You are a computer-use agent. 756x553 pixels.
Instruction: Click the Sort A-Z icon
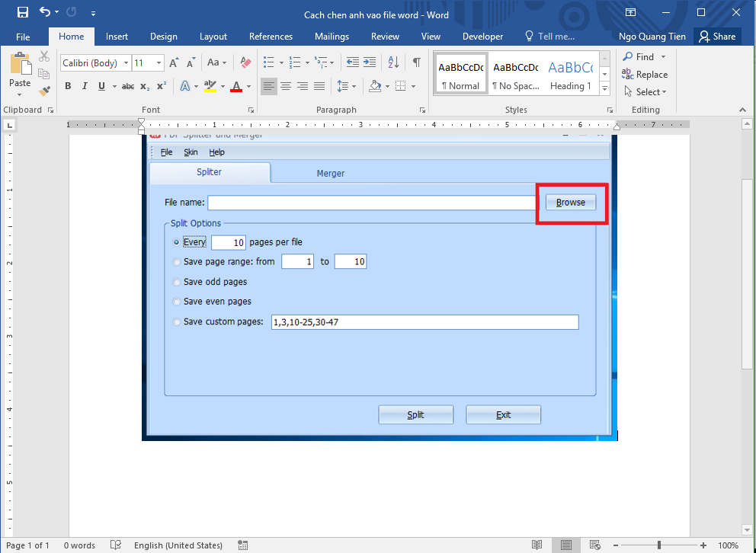[393, 62]
